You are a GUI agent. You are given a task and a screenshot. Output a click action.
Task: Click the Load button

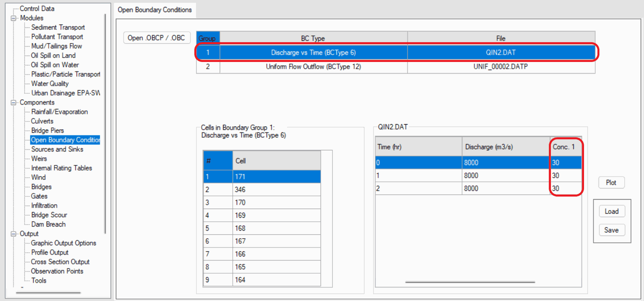pyautogui.click(x=611, y=211)
